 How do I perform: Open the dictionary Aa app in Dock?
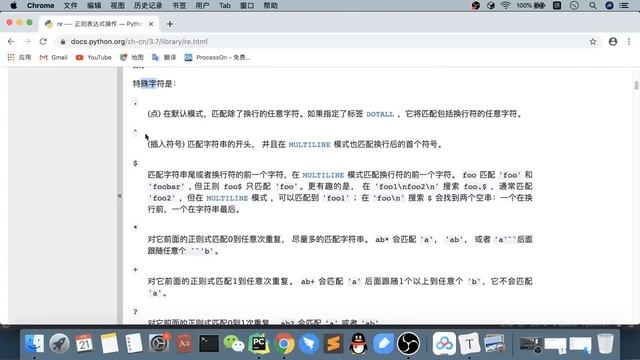pyautogui.click(x=184, y=344)
